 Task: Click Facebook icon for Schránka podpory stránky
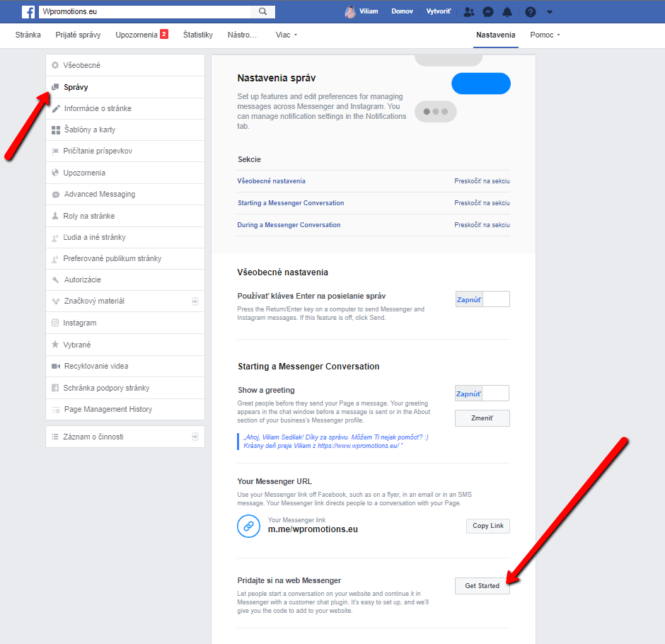point(55,388)
